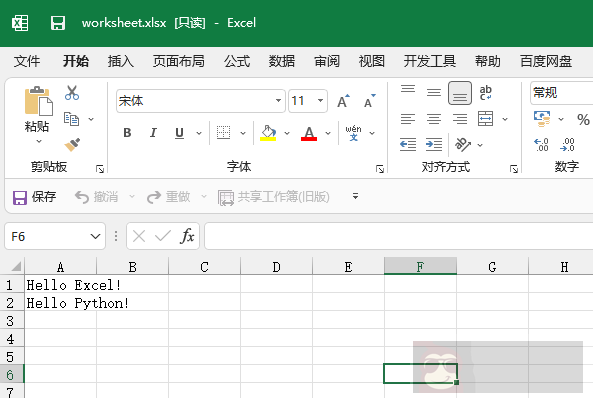Screen dimensions: 593x398
Task: Select cell containing Hello Excel!
Action: tap(61, 285)
